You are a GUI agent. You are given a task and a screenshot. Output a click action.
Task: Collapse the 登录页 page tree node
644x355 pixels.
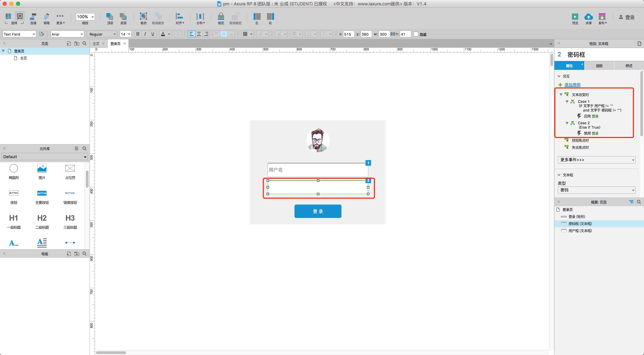3,51
